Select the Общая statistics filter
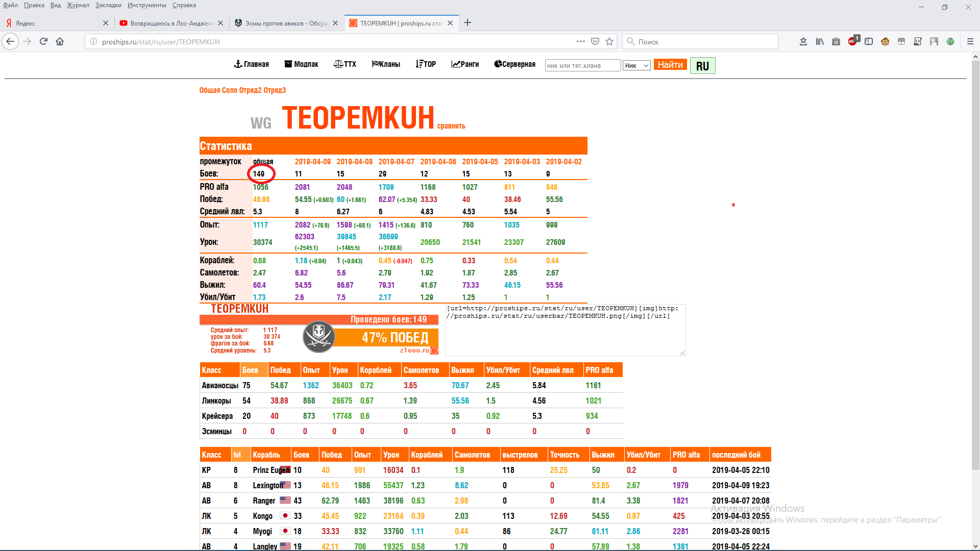The height and width of the screenshot is (551, 980). coord(210,90)
